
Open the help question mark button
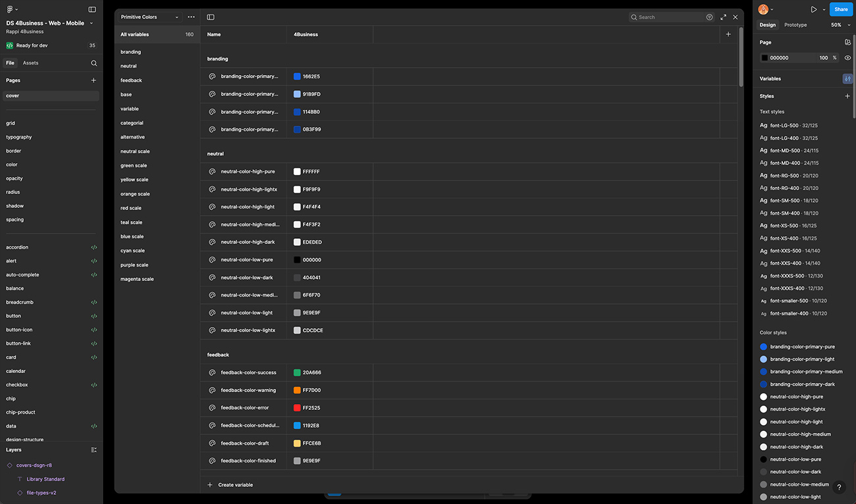[839, 488]
